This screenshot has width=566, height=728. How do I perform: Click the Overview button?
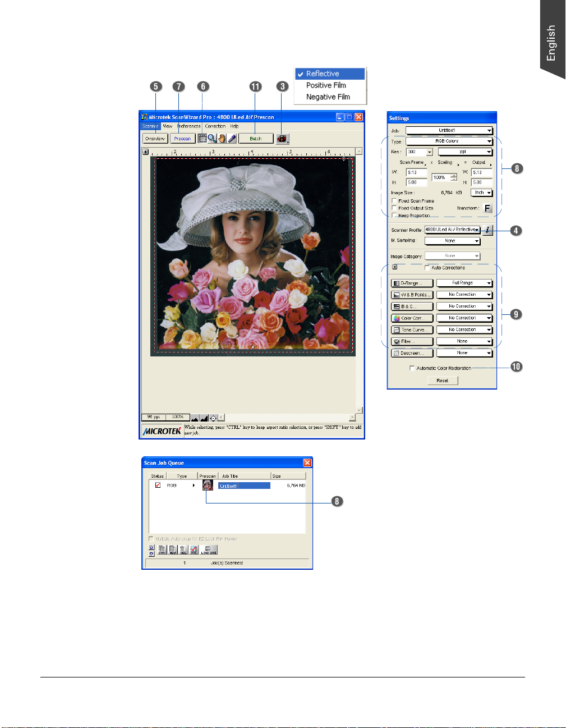(x=155, y=139)
